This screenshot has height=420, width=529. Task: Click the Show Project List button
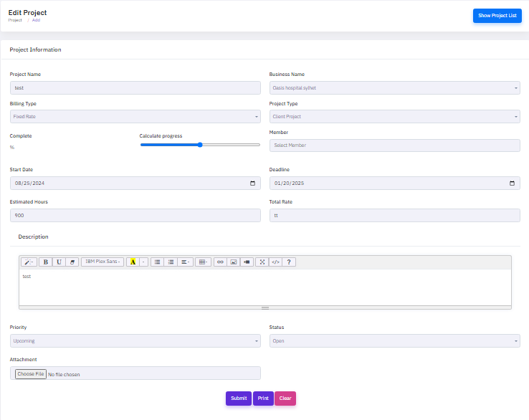(x=497, y=16)
